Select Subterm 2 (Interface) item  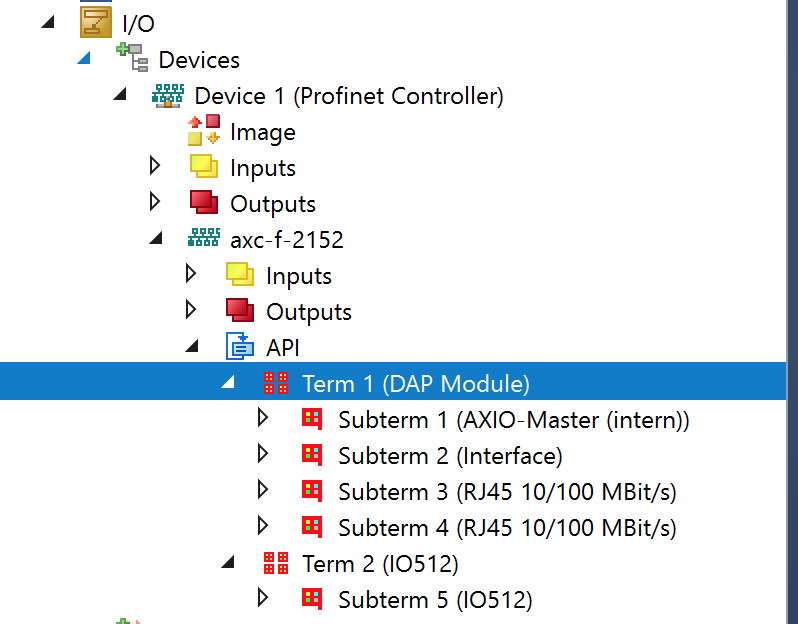tap(450, 456)
